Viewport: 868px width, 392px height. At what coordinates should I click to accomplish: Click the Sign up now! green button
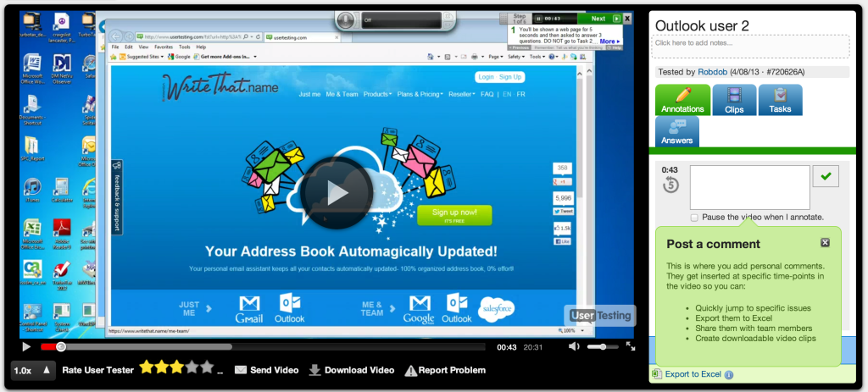(454, 215)
